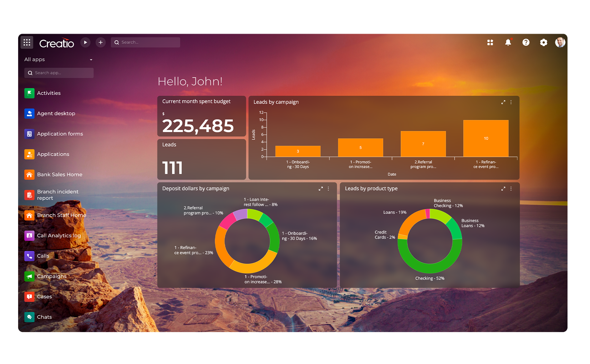Open the Deposit dollars by campaign kebab menu
The width and height of the screenshot is (590, 364).
[x=328, y=189]
